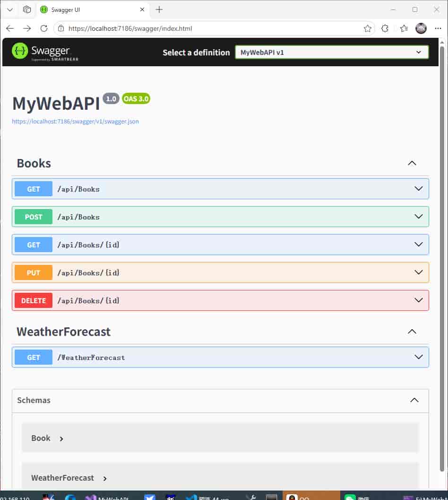Click the WeatherForecast section heading

(63, 332)
